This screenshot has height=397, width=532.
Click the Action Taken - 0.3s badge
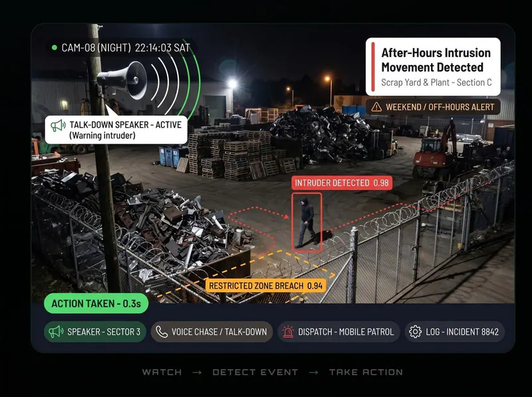(x=96, y=303)
